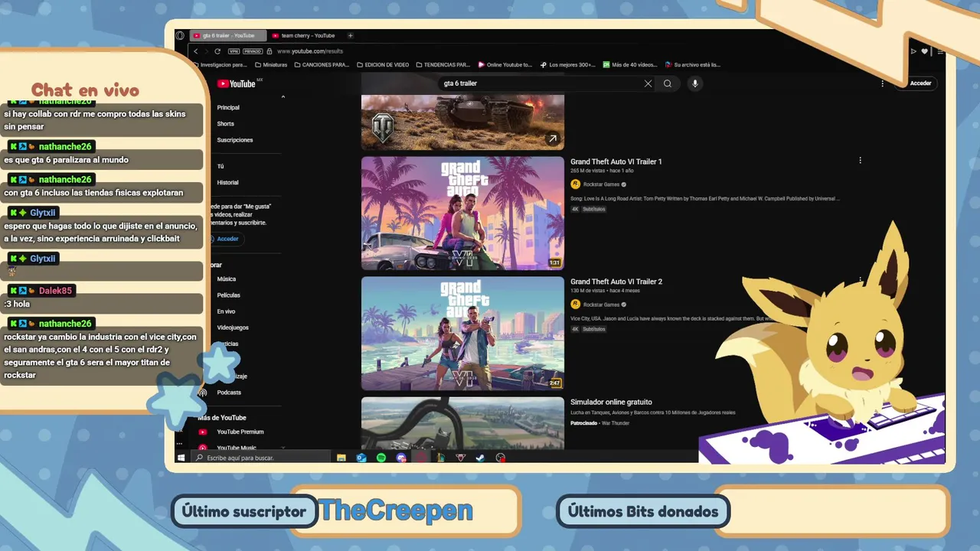The height and width of the screenshot is (551, 980).
Task: Open Rockstar Games channel under Trailer 1
Action: pos(601,184)
